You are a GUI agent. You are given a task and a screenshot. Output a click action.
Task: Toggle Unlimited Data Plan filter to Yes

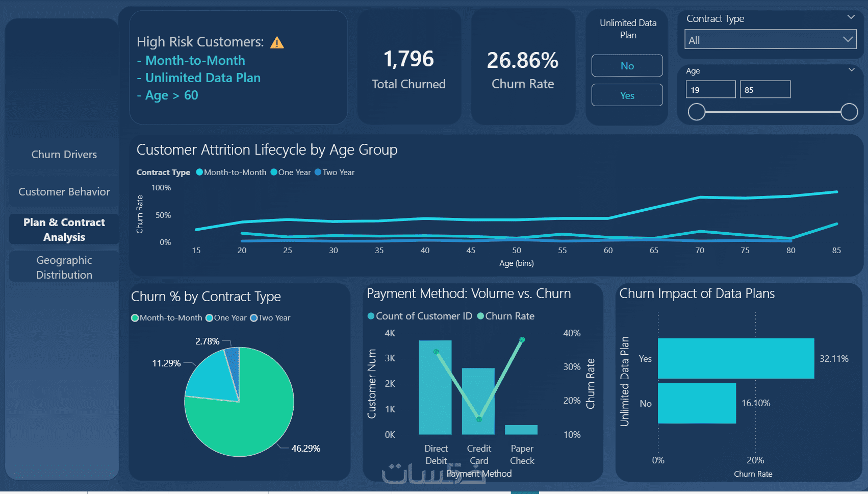(627, 95)
